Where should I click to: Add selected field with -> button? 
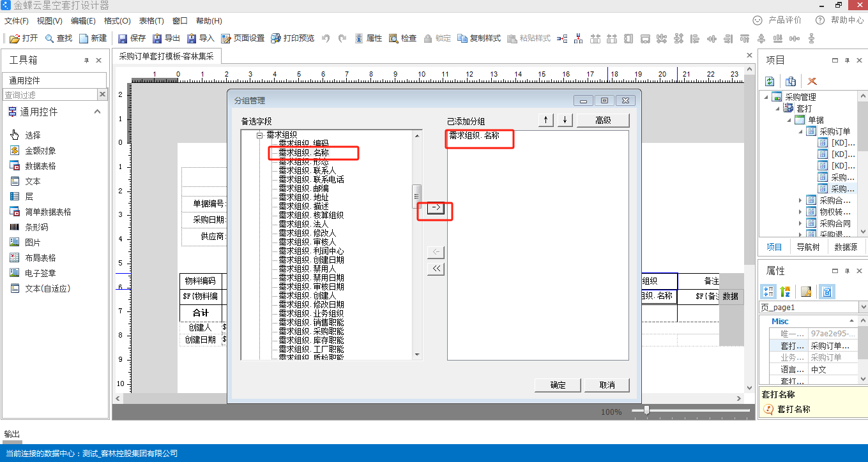point(436,208)
